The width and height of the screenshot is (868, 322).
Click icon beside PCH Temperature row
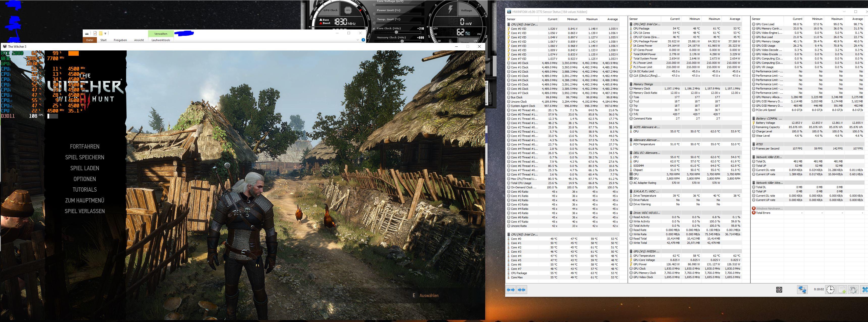[x=631, y=144]
